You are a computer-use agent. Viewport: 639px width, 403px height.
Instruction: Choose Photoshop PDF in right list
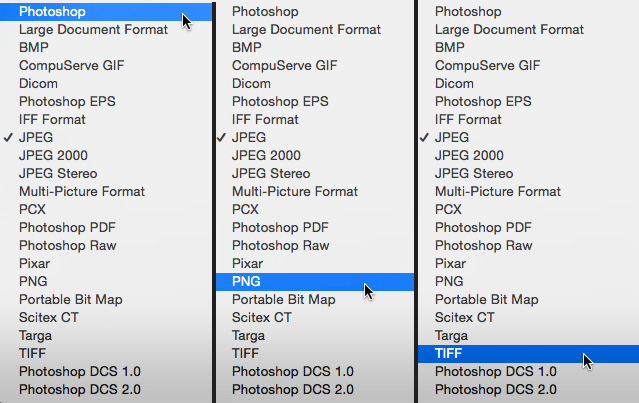[529, 227]
